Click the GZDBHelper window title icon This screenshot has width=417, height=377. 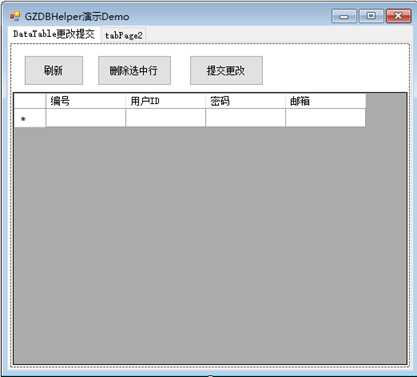[x=15, y=16]
